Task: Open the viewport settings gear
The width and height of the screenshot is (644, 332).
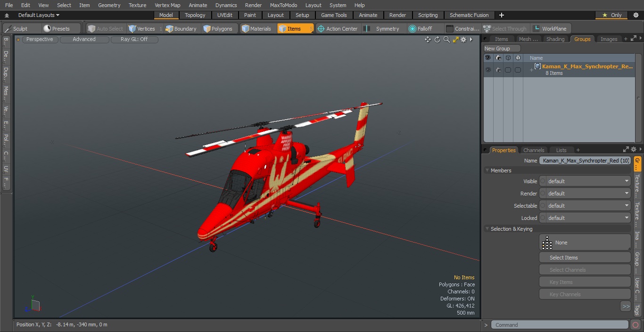Action: (x=464, y=40)
